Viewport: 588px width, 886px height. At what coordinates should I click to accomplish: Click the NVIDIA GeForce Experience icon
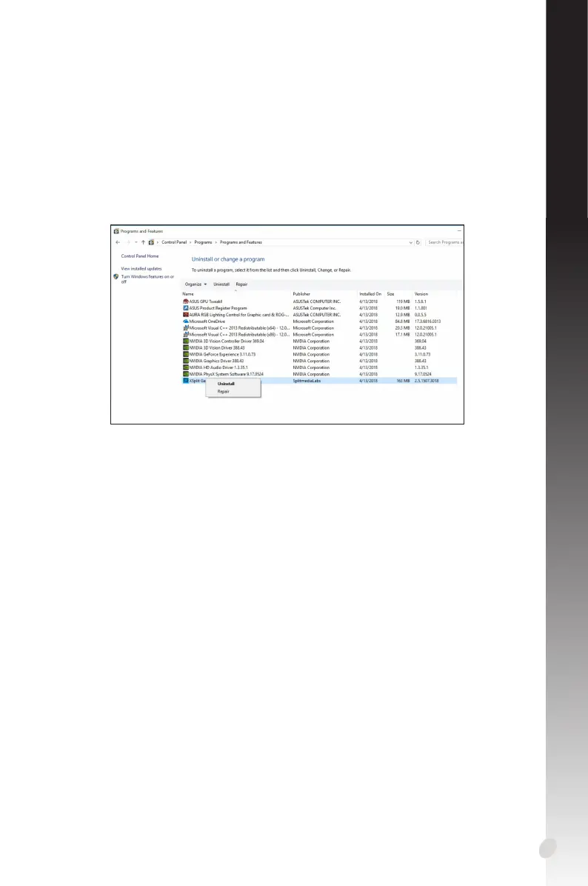(x=186, y=354)
